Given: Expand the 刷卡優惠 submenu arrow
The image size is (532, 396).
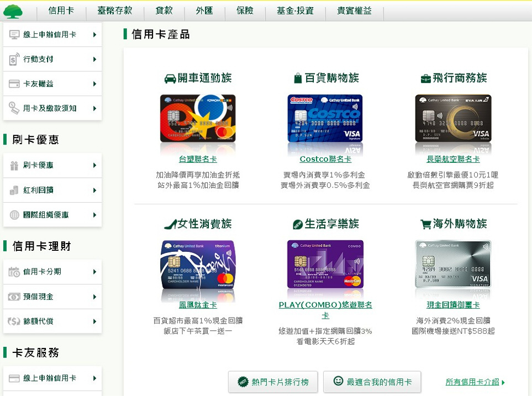Looking at the screenshot, I should (x=94, y=166).
